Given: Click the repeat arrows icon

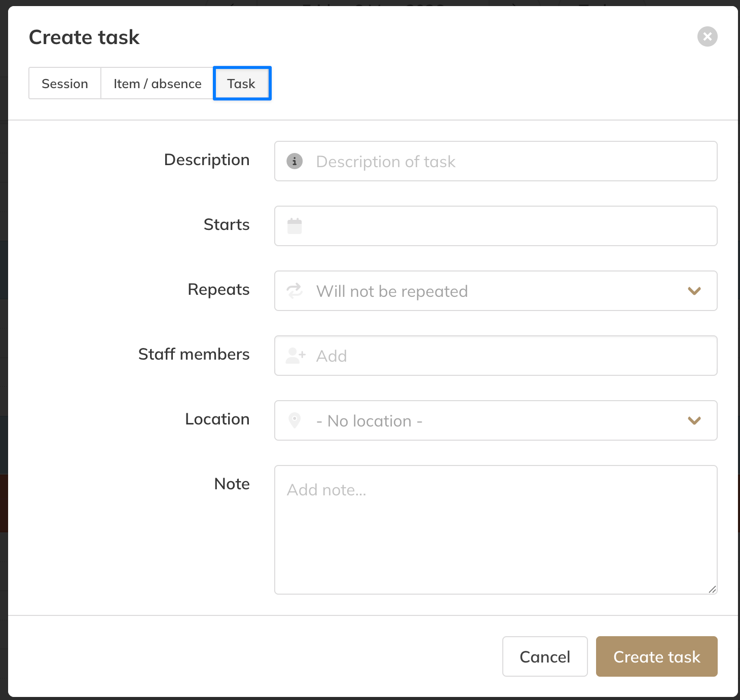Looking at the screenshot, I should (x=294, y=291).
